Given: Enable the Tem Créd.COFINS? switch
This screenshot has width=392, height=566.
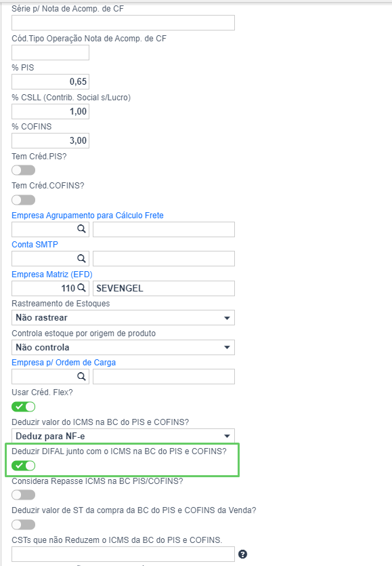Looking at the screenshot, I should tap(24, 199).
